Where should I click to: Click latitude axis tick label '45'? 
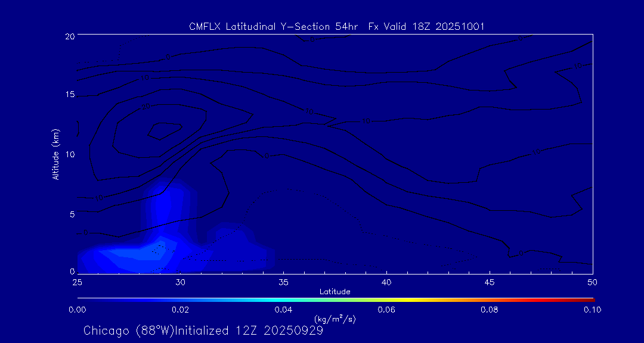pos(490,282)
